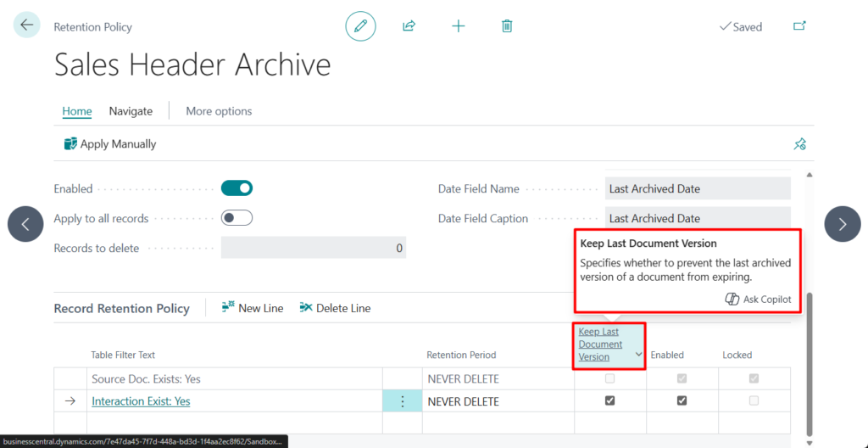Uncheck Keep Last Document Version for Interaction row

click(609, 401)
